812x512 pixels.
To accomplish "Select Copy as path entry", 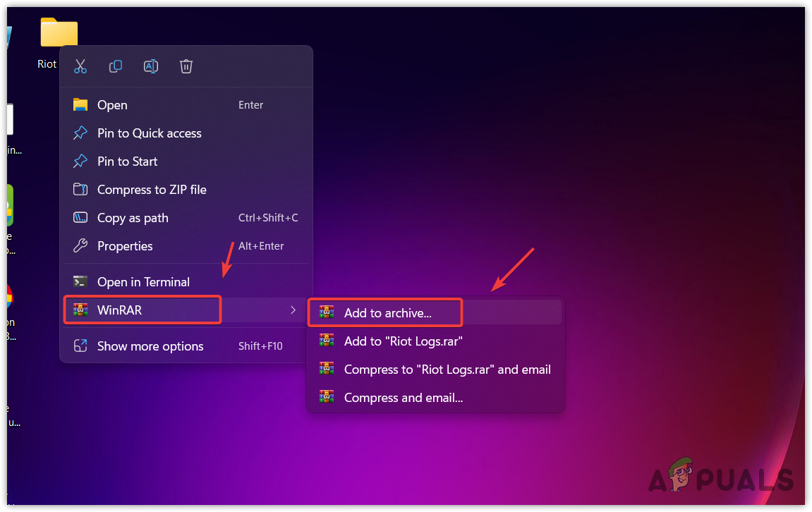I will coord(133,217).
